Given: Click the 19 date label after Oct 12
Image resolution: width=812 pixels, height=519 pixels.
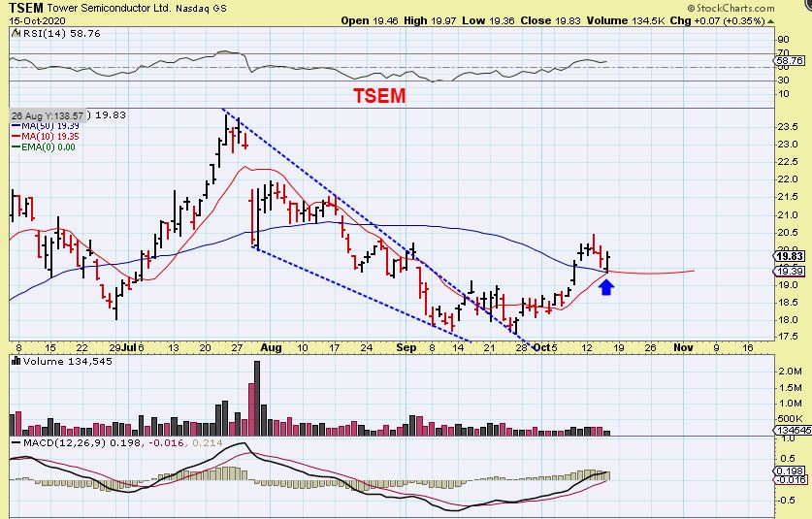Looking at the screenshot, I should click(618, 347).
